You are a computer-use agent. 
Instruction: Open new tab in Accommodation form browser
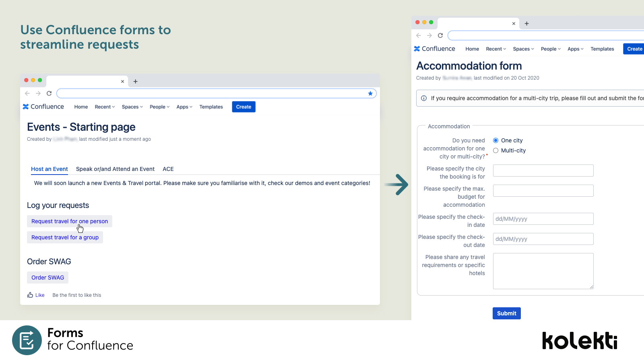click(x=527, y=23)
